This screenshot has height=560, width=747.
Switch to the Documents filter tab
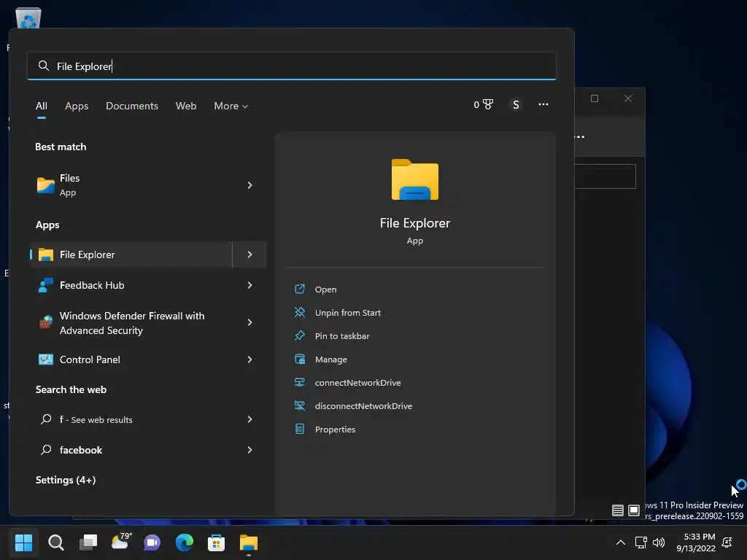132,106
